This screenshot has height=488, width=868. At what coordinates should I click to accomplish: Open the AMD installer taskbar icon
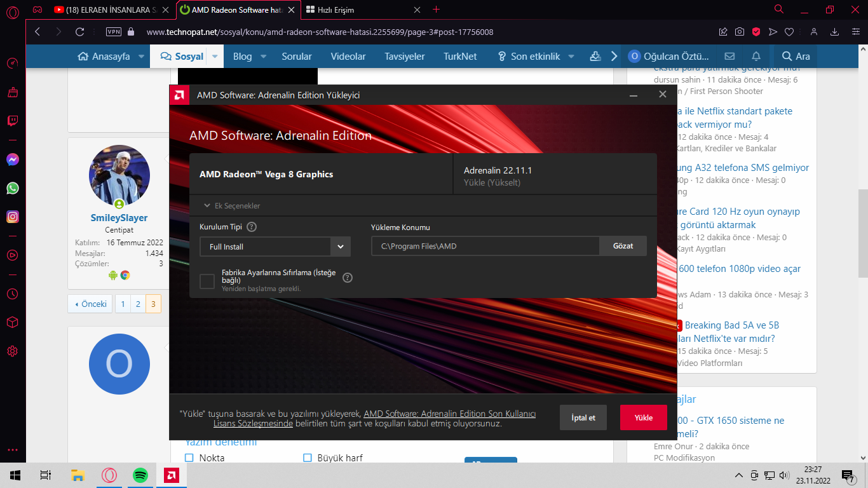point(171,475)
